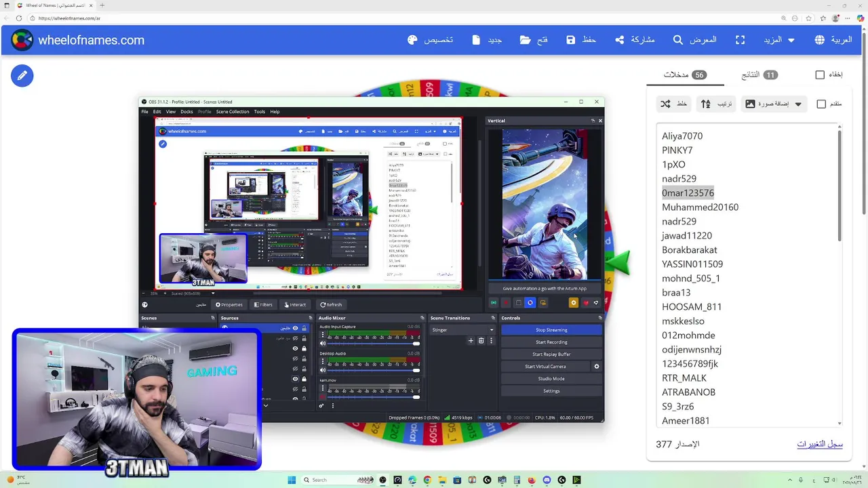Unmute the kam.mov audio source
Viewport: 868px width, 488px height.
[x=323, y=396]
